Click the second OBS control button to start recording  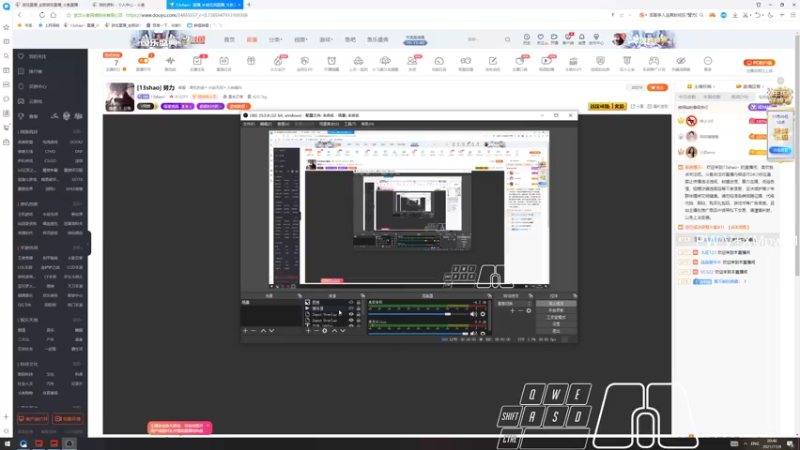click(x=556, y=310)
